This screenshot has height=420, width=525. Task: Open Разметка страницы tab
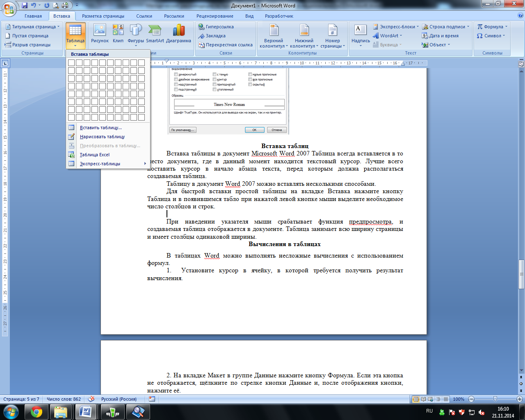[103, 16]
